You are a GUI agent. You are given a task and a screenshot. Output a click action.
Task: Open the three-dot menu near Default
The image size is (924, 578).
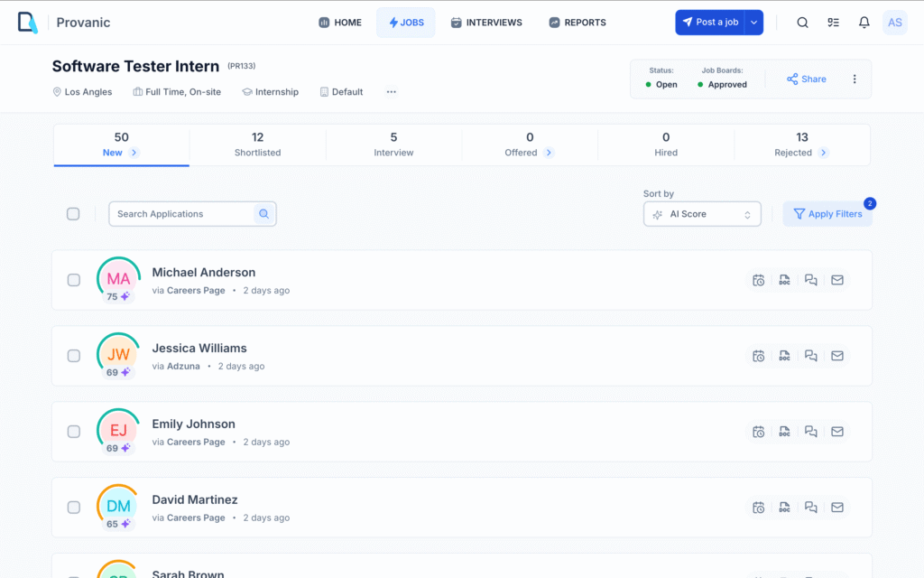tap(391, 91)
